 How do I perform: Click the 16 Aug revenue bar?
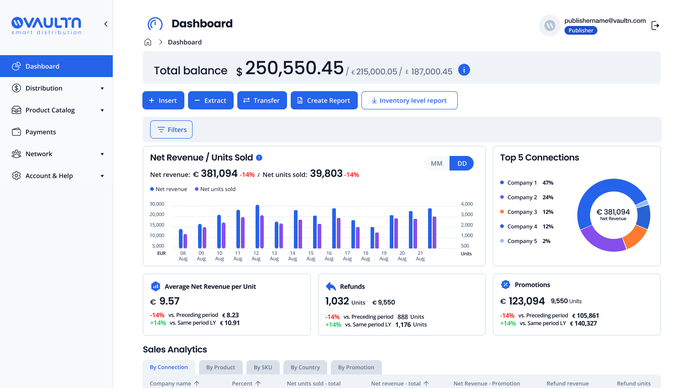click(334, 228)
